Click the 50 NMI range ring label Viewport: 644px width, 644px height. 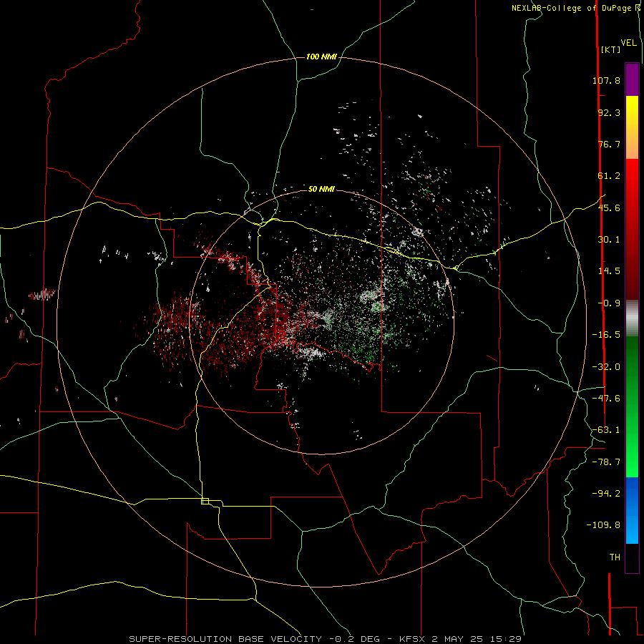[321, 190]
